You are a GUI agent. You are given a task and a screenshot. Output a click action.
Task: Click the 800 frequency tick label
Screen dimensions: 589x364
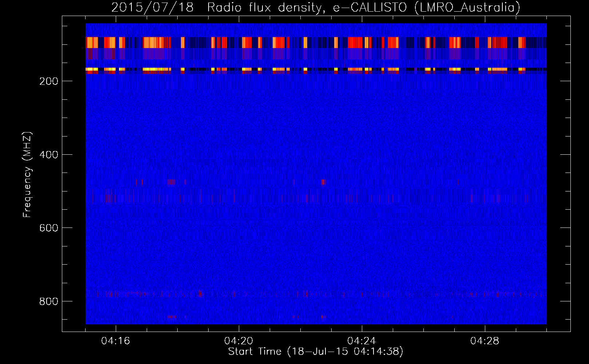(48, 301)
